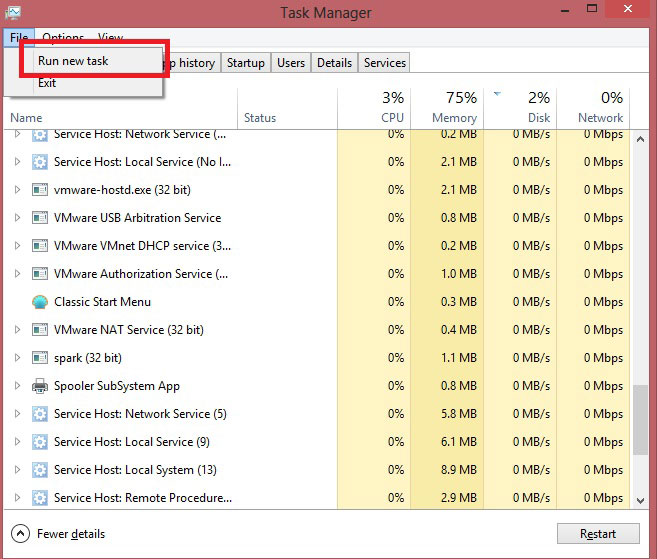The width and height of the screenshot is (657, 559).
Task: Sort by the CPU column header
Action: [374, 108]
